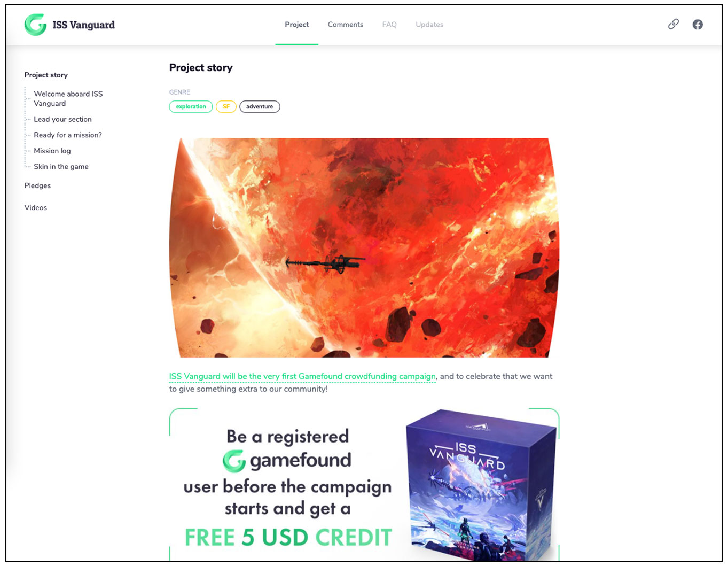Open Pledges in the sidebar
The height and width of the screenshot is (566, 728).
pyautogui.click(x=37, y=185)
